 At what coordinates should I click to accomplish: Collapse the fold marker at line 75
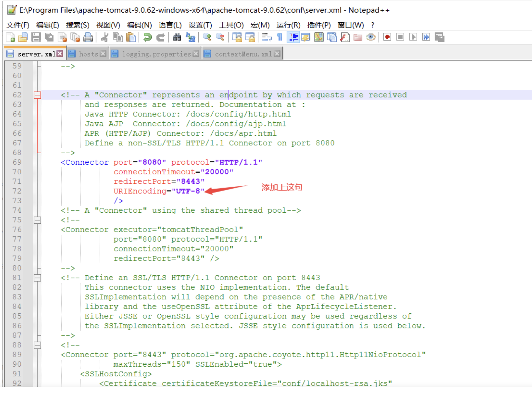[37, 220]
